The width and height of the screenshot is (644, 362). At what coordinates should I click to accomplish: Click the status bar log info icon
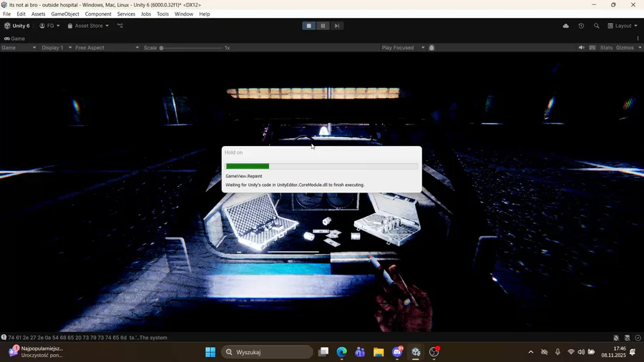point(4,338)
